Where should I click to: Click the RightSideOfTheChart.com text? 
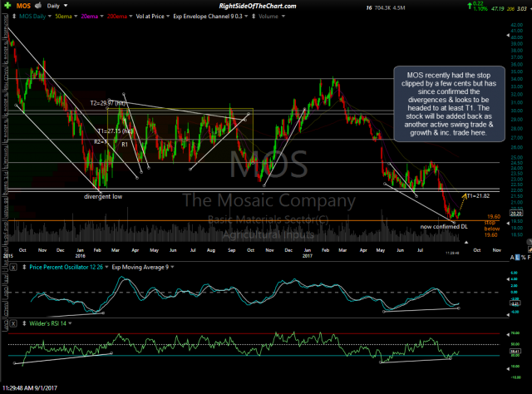click(258, 6)
